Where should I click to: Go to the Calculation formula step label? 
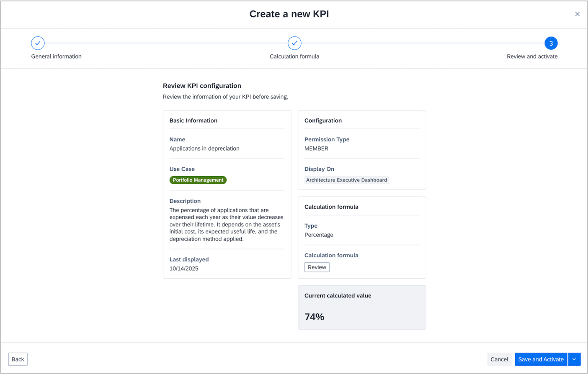(x=294, y=56)
